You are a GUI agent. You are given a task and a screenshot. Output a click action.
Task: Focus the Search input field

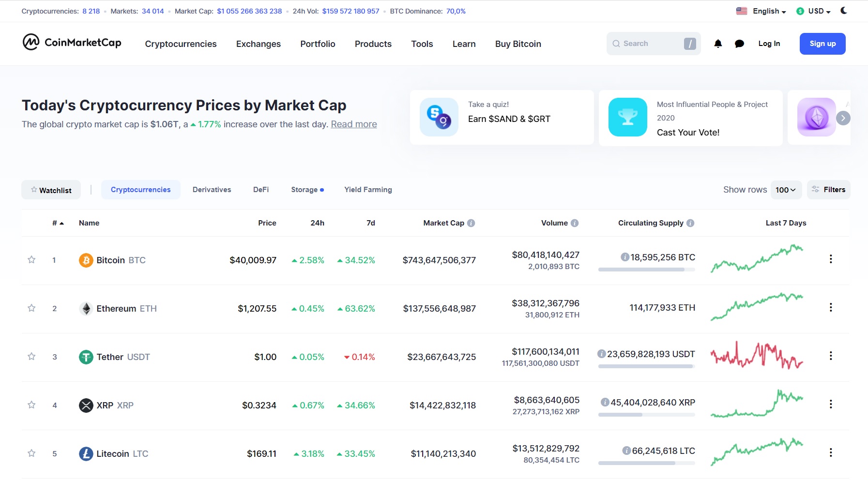click(654, 44)
